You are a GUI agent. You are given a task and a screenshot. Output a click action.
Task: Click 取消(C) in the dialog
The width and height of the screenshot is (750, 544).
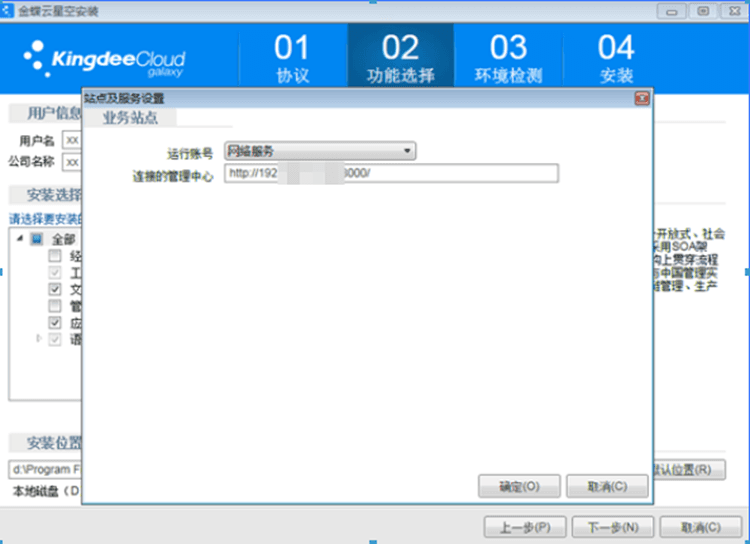607,487
